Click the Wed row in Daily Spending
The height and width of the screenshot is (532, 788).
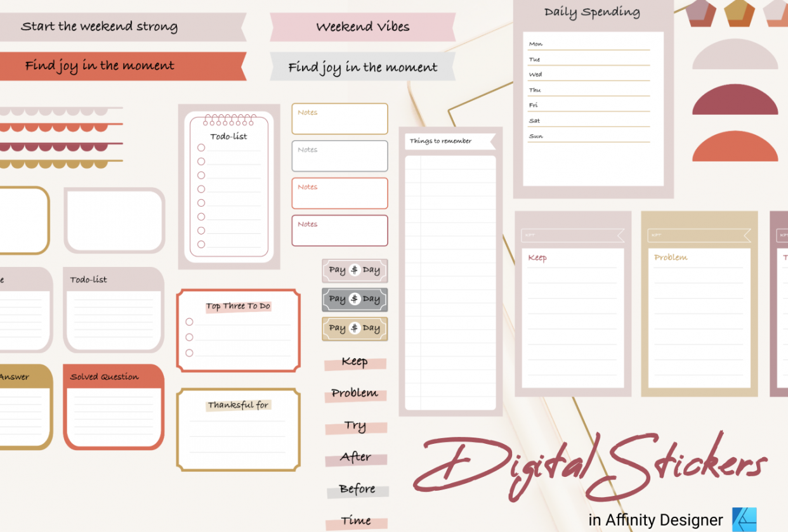589,74
